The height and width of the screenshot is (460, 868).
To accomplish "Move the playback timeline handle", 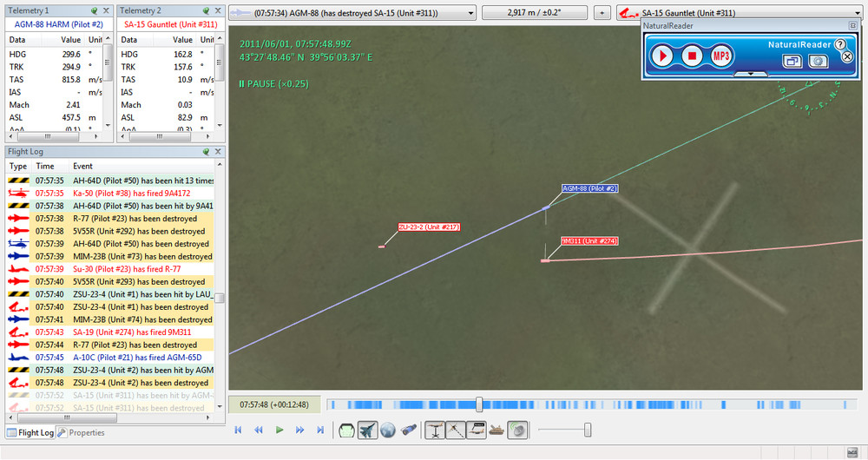I will click(x=479, y=404).
